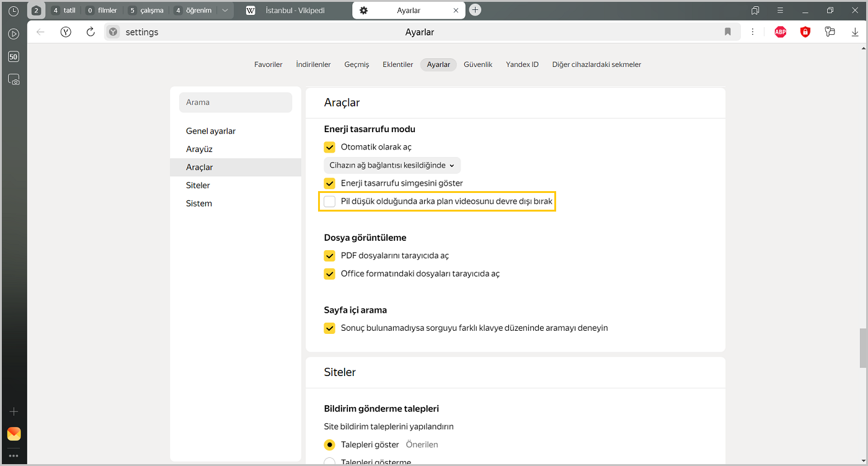Image resolution: width=868 pixels, height=466 pixels.
Task: Enable disabling background video on low battery
Action: 330,202
